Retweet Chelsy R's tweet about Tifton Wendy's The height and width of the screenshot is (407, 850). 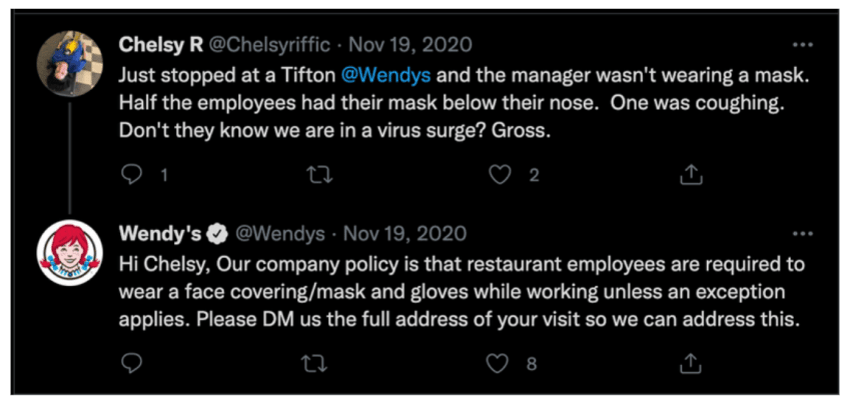tap(319, 175)
